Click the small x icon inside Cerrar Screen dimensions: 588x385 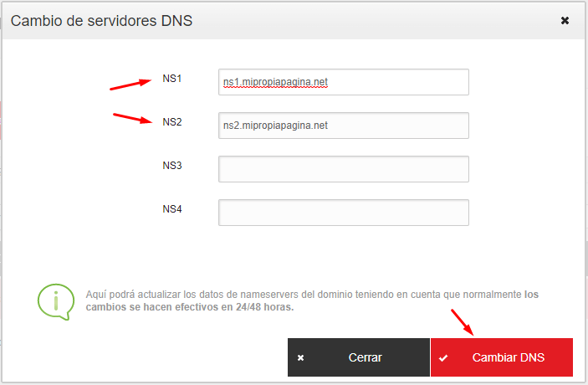click(x=300, y=358)
